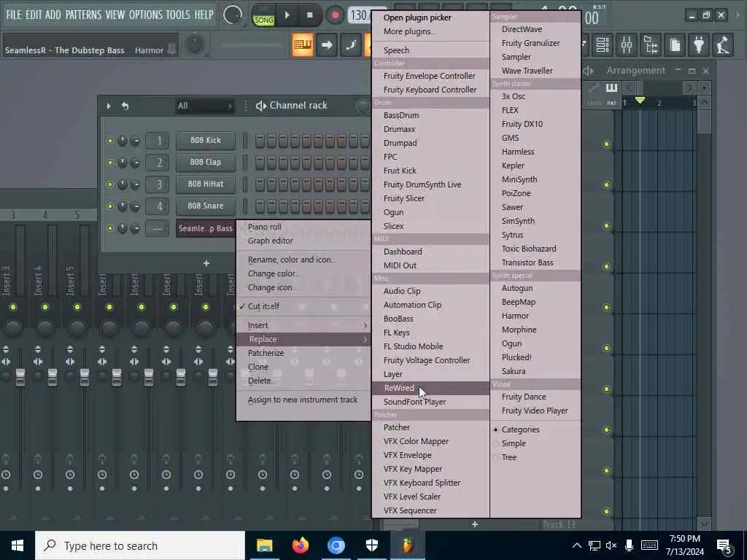Screen dimensions: 747x560
Task: Select Patcherize from the context menu
Action: pyautogui.click(x=266, y=354)
